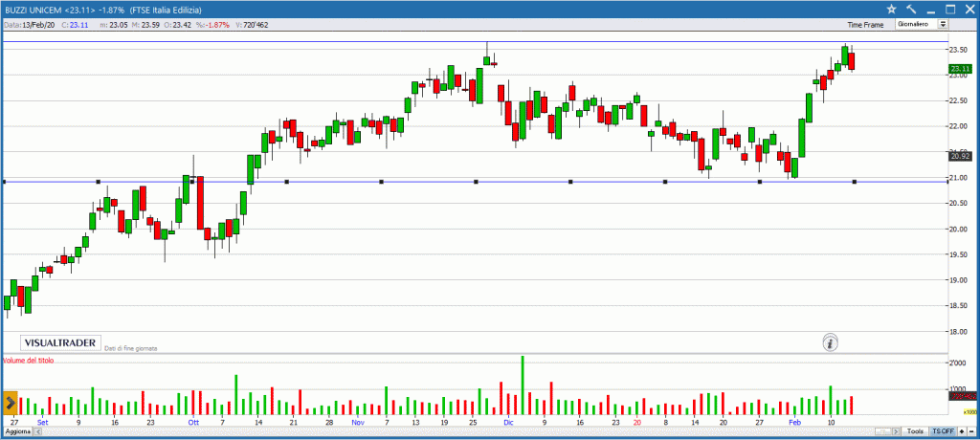Click the tallest December volume bar
Screen dimensions: 980x440
[523, 385]
